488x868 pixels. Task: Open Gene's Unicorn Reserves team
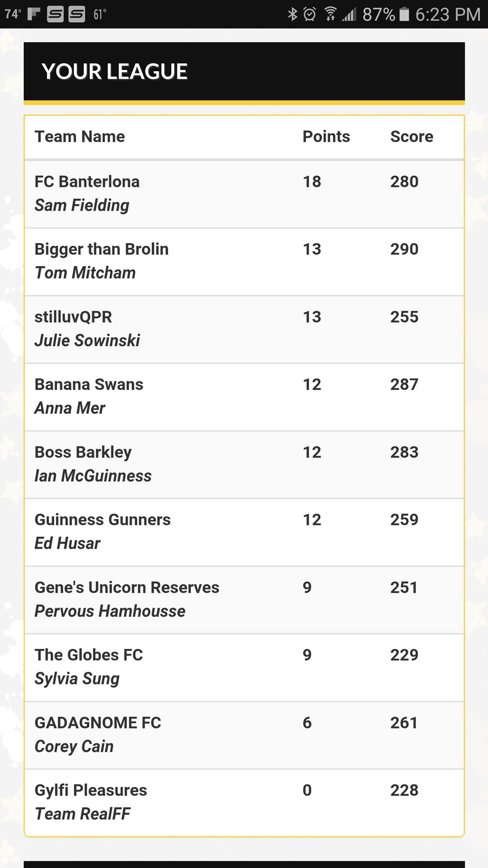[x=244, y=600]
